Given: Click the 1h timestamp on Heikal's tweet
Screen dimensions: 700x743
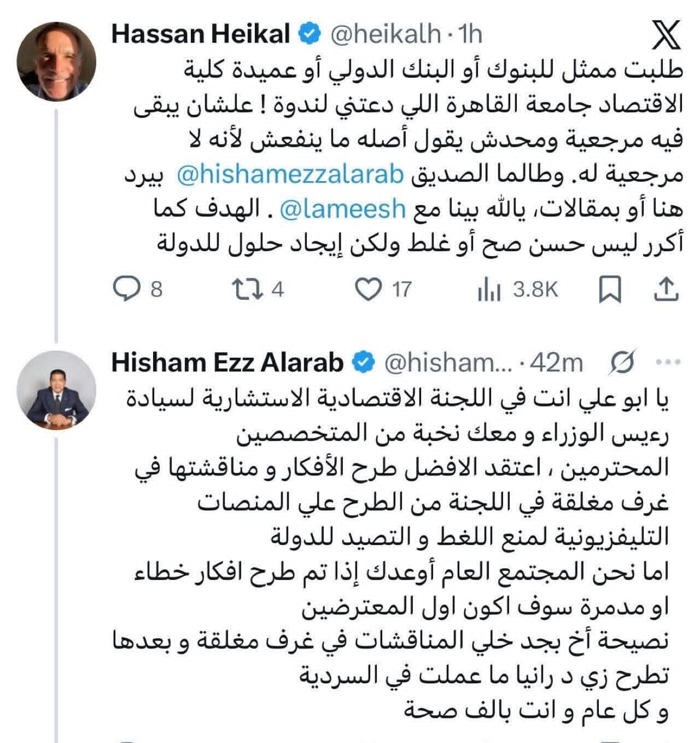Looking at the screenshot, I should pos(470,34).
